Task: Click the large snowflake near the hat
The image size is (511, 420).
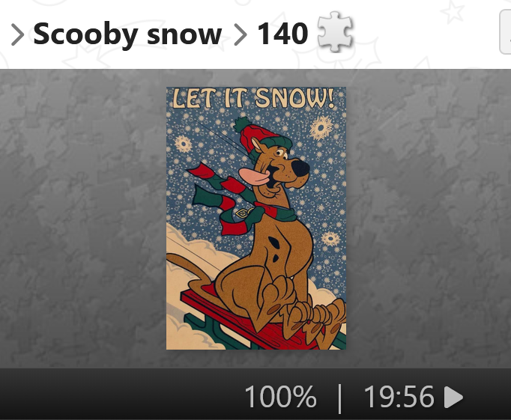Action: [x=321, y=127]
